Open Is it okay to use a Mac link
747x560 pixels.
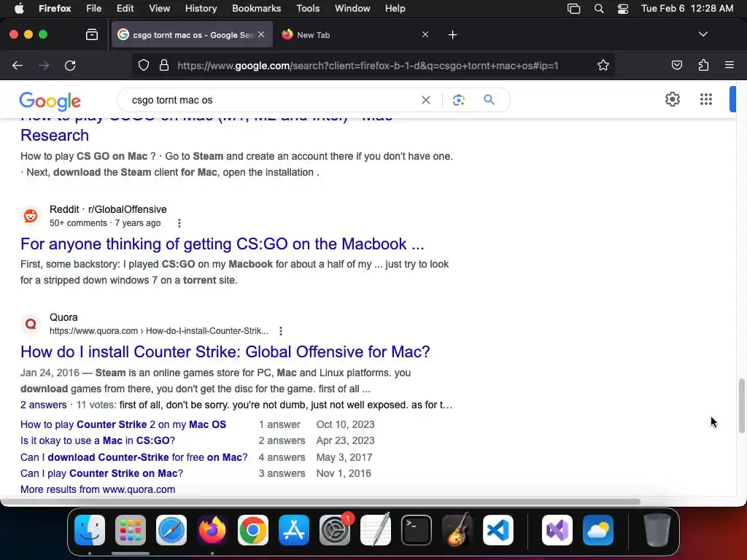(98, 440)
